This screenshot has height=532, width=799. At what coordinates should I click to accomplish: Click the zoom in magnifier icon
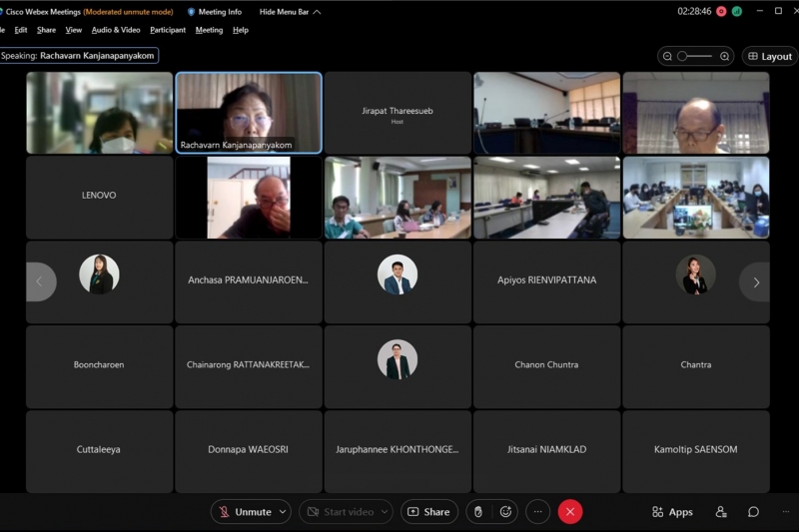[x=724, y=57]
